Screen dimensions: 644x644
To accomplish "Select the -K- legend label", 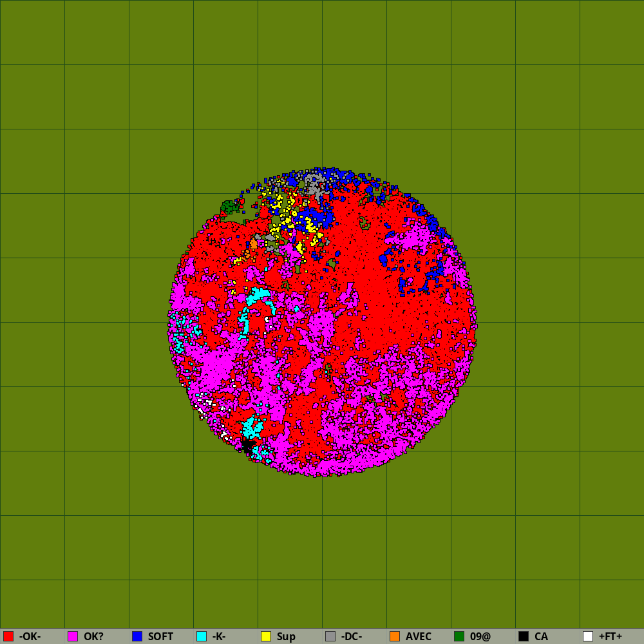I will [219, 637].
